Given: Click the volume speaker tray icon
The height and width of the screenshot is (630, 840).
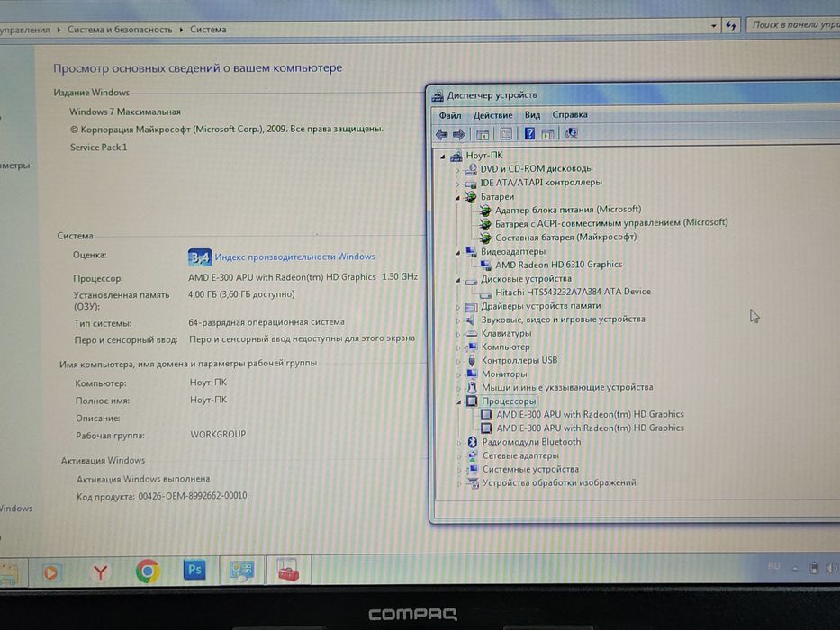Looking at the screenshot, I should (x=831, y=568).
